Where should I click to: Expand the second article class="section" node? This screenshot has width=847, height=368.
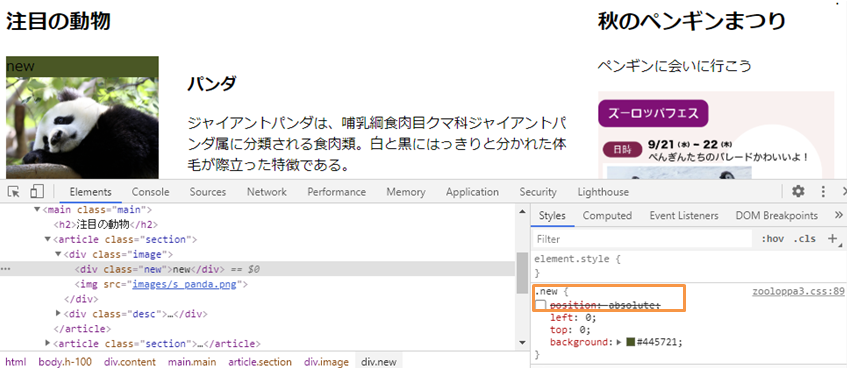[48, 343]
